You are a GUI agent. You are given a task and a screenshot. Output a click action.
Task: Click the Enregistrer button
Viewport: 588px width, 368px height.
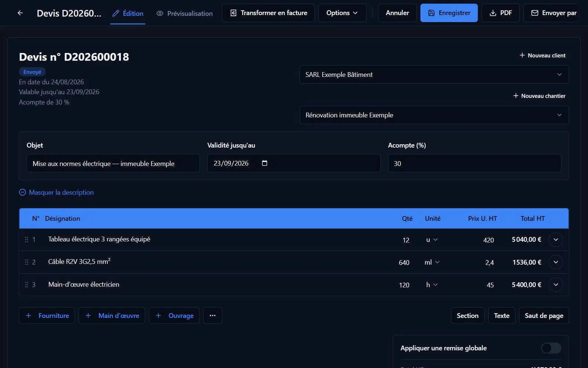[449, 13]
